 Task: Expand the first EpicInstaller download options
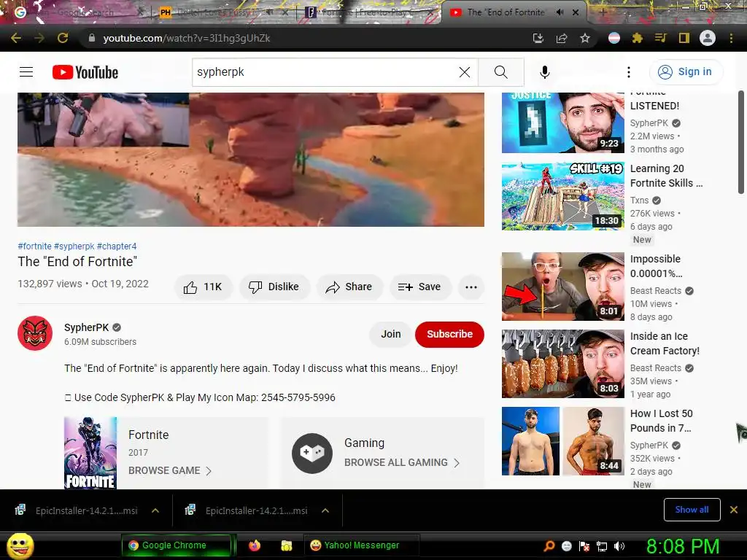155,510
